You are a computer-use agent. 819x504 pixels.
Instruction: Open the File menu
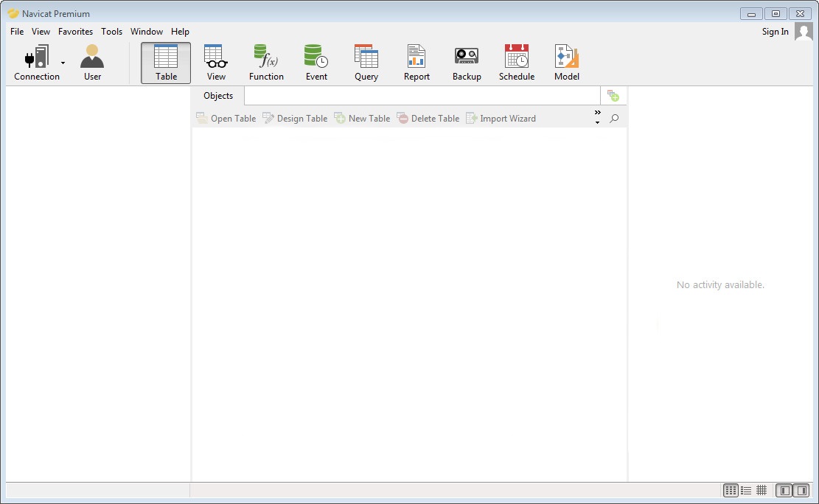(17, 32)
